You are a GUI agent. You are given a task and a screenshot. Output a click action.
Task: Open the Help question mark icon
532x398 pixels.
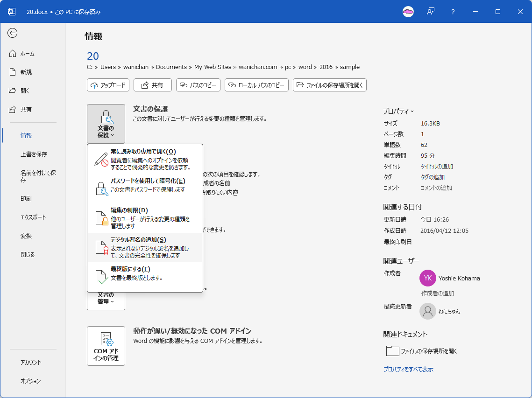pyautogui.click(x=452, y=12)
